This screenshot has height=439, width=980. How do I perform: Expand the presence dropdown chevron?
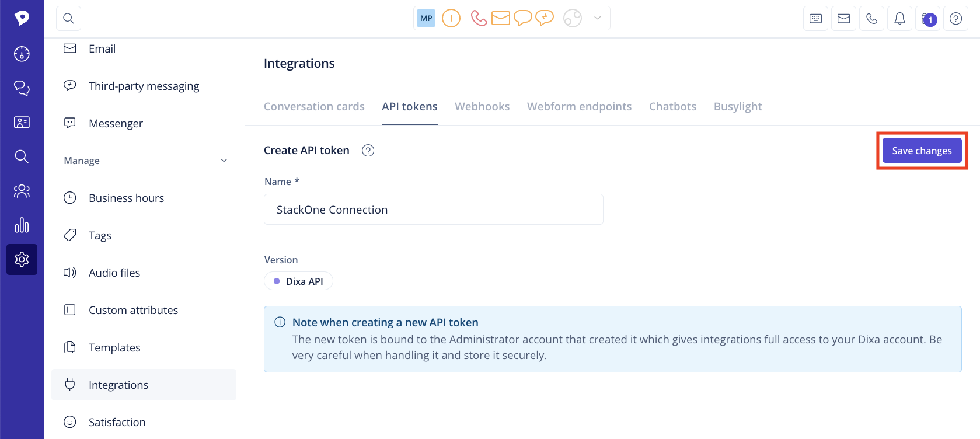coord(598,18)
